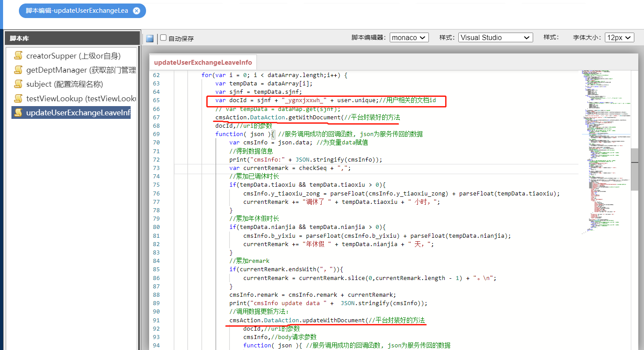Image resolution: width=644 pixels, height=350 pixels.
Task: Select the 脚本编辑-updateUserExchangeLea page tab
Action: pyautogui.click(x=77, y=11)
